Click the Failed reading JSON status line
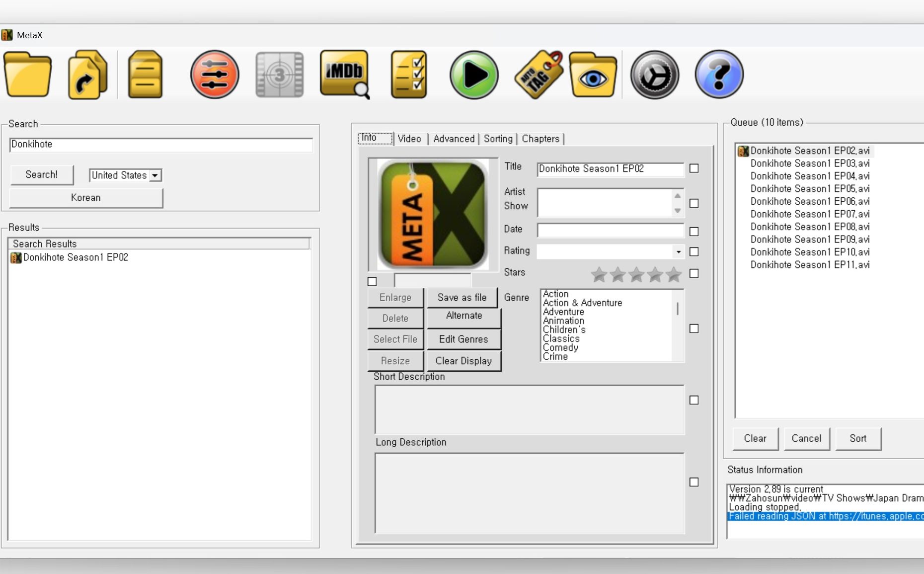The width and height of the screenshot is (924, 574). pyautogui.click(x=826, y=516)
